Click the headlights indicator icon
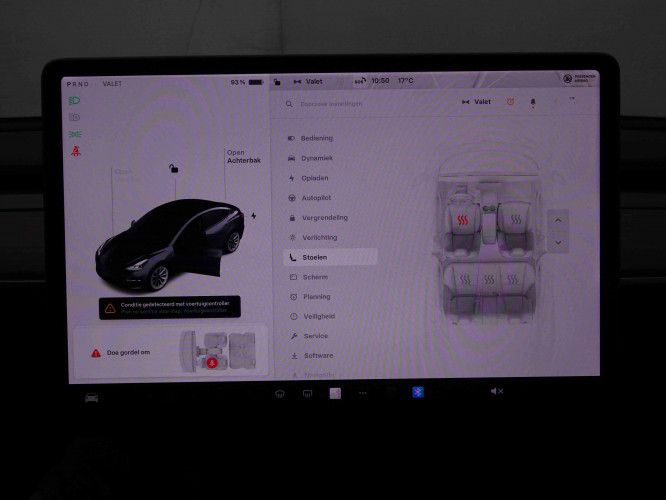 74,101
